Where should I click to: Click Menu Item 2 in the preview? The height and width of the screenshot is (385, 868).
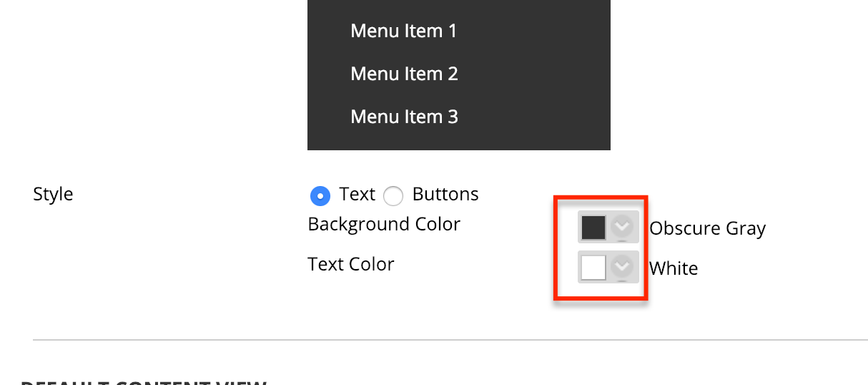pyautogui.click(x=404, y=74)
